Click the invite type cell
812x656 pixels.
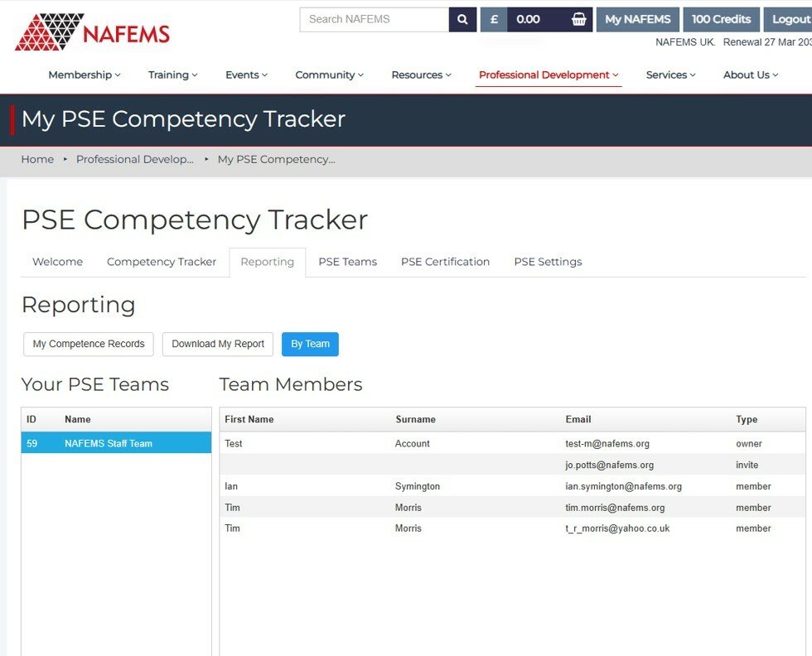tap(747, 465)
